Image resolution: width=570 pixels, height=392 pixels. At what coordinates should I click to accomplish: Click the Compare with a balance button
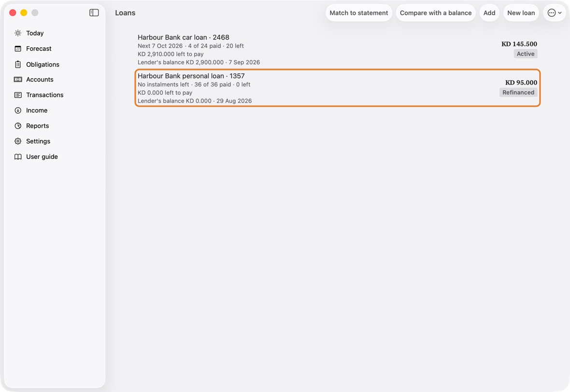point(436,13)
